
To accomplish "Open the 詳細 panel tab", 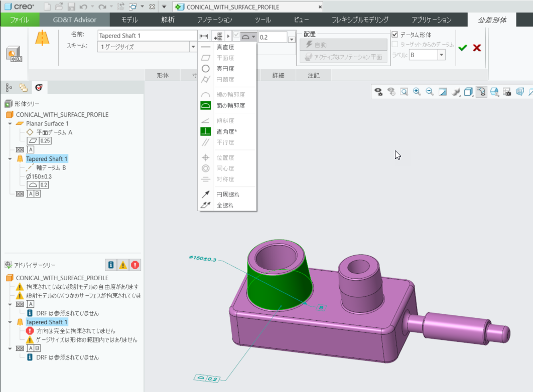I will click(x=279, y=75).
